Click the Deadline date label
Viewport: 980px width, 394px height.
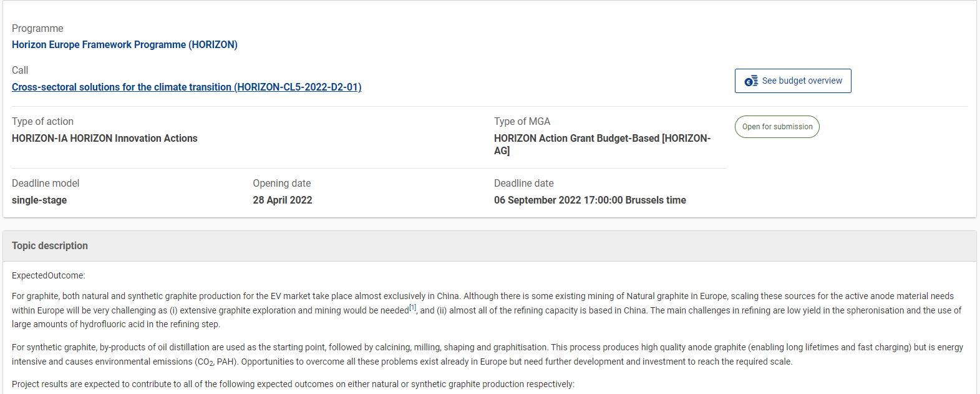tap(524, 183)
